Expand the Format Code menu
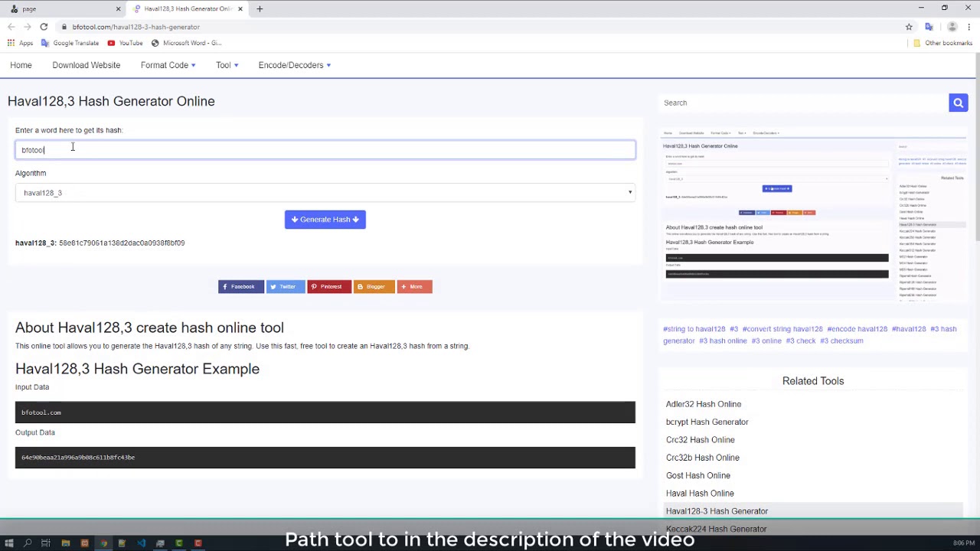The width and height of the screenshot is (980, 551). tap(168, 65)
